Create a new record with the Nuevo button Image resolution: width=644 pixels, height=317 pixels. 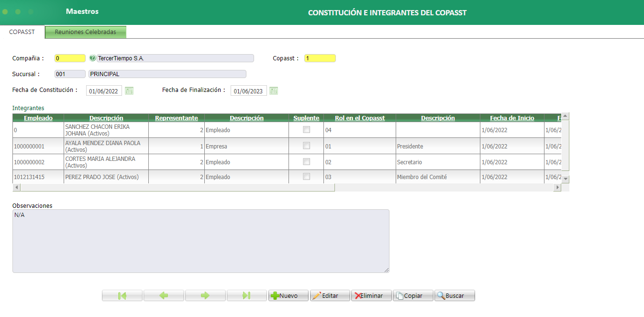pos(288,295)
